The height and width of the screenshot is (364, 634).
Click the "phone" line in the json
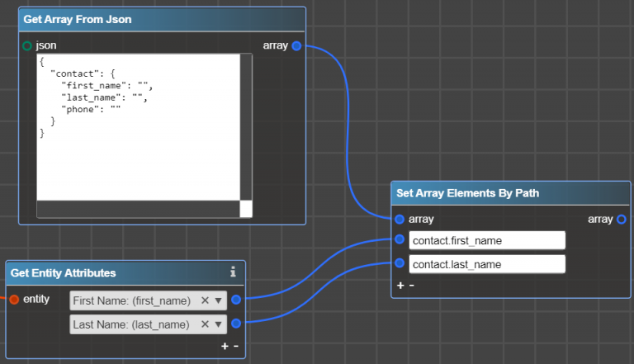pos(91,109)
